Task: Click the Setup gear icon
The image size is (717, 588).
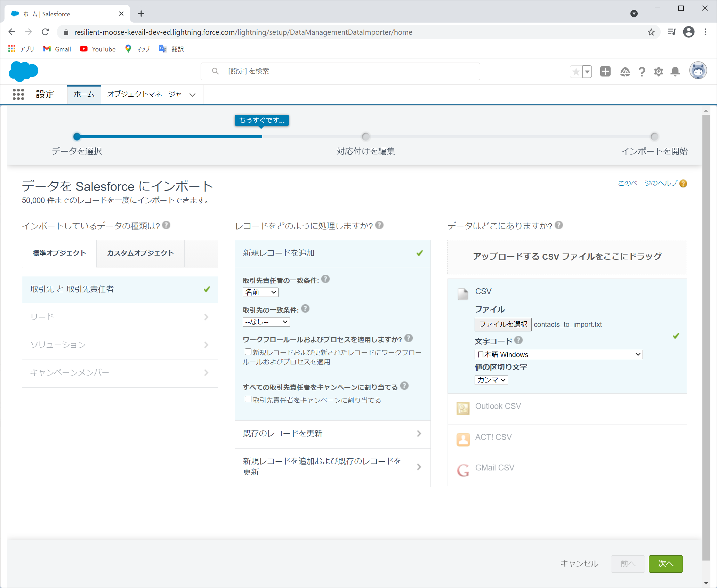Action: coord(658,72)
